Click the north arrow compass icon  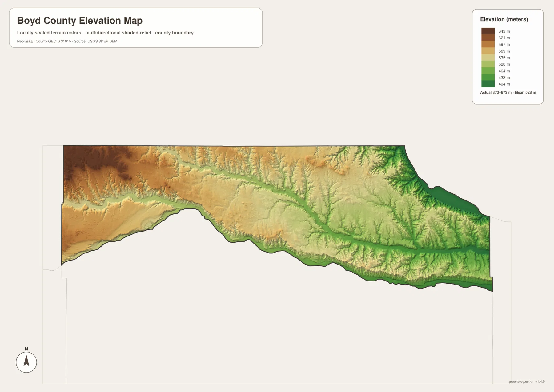coord(26,362)
